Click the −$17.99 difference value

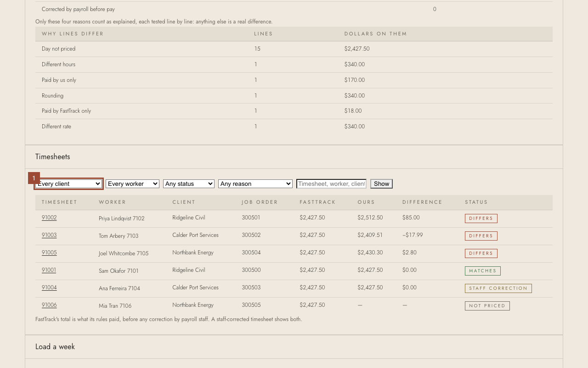pos(413,235)
